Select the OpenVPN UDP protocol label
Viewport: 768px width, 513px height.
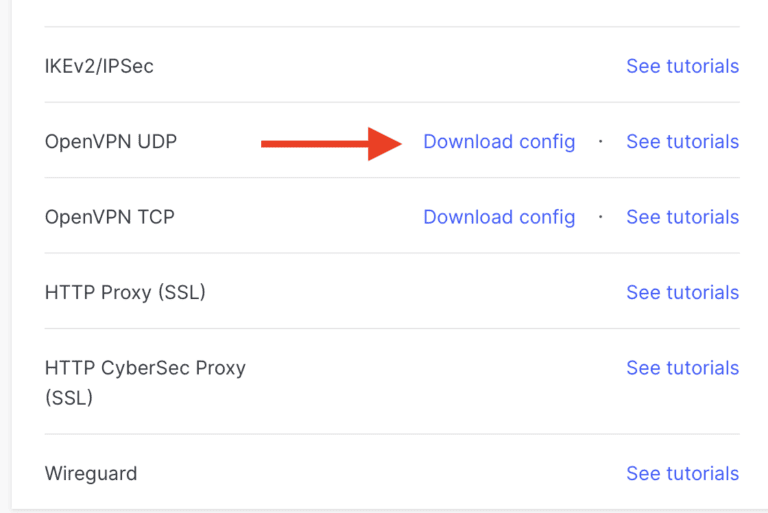111,142
